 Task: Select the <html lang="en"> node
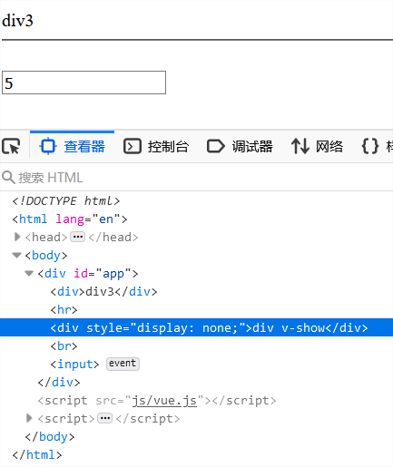70,219
